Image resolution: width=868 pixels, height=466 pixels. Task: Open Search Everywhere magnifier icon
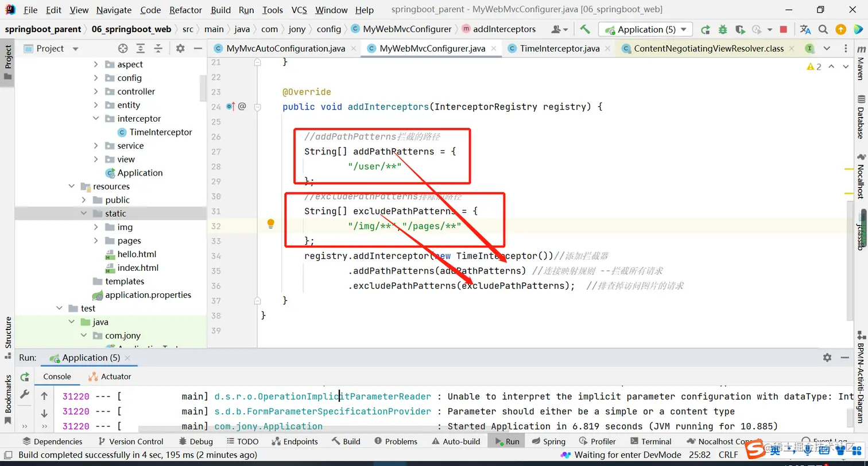click(823, 29)
